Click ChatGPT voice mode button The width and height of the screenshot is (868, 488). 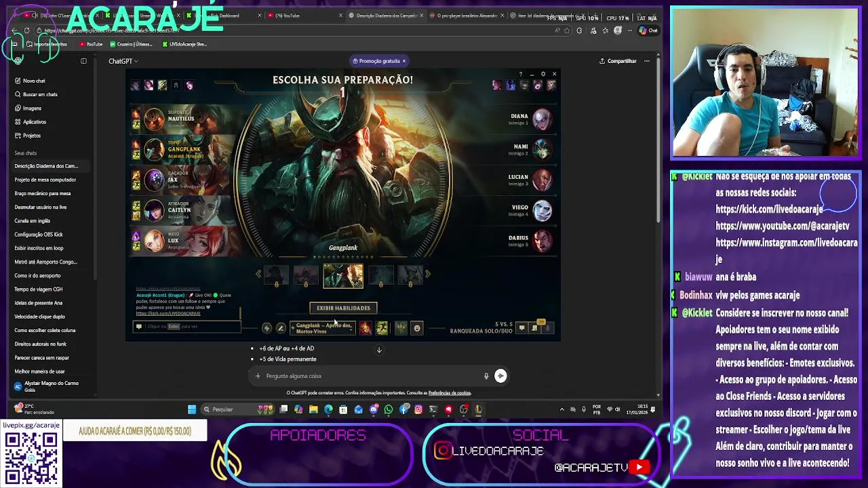[500, 376]
